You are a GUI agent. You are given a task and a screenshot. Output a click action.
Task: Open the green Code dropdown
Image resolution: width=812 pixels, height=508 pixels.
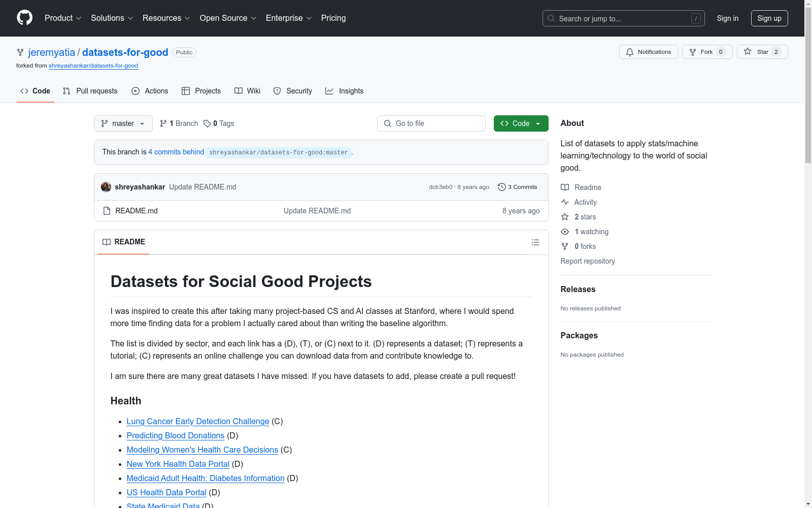pyautogui.click(x=521, y=123)
